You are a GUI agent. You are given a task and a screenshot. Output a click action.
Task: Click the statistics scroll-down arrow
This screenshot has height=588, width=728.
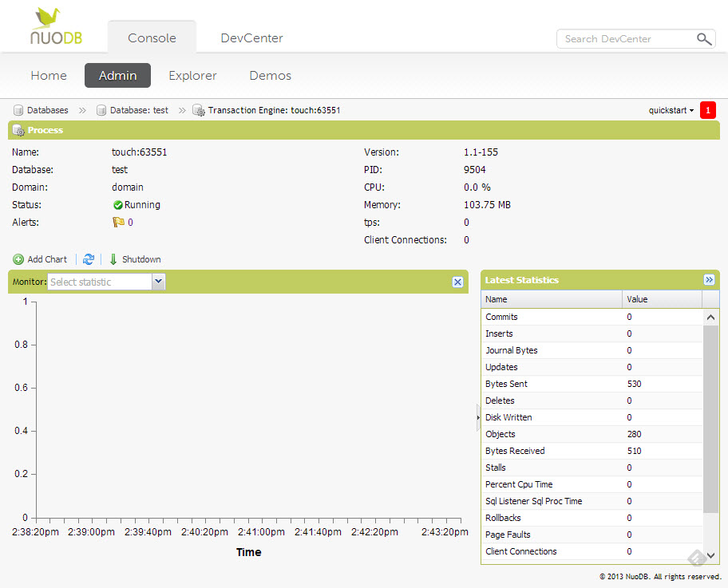(710, 555)
